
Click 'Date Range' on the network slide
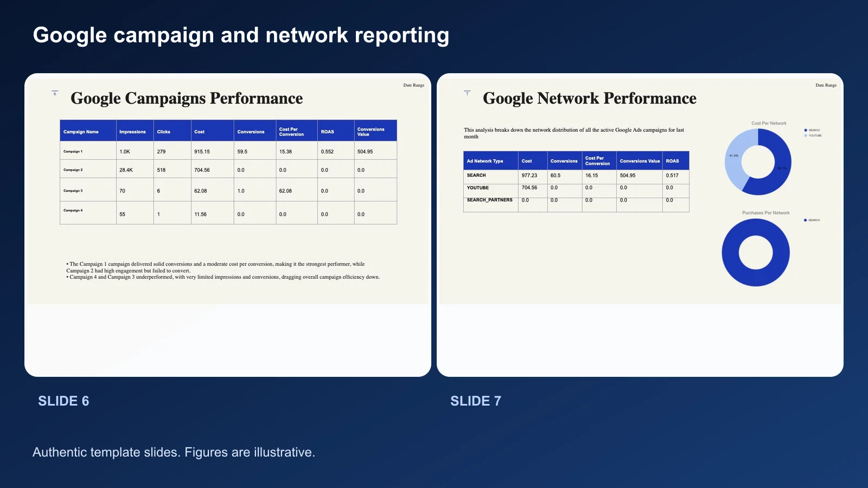826,85
